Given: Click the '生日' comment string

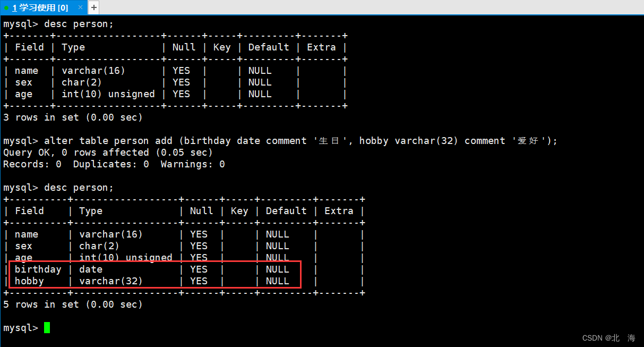Looking at the screenshot, I should [x=330, y=141].
